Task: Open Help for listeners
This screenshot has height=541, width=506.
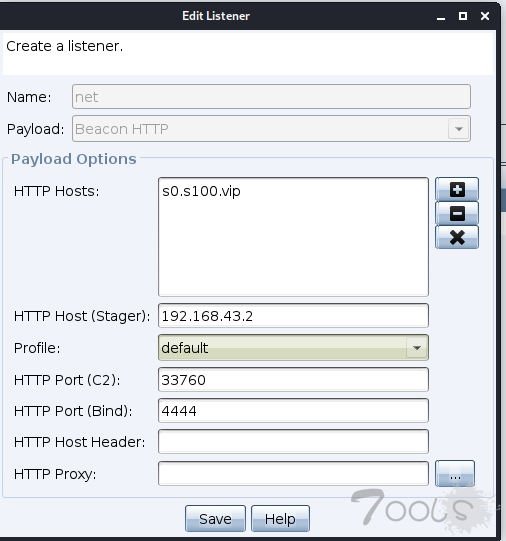Action: pyautogui.click(x=280, y=518)
